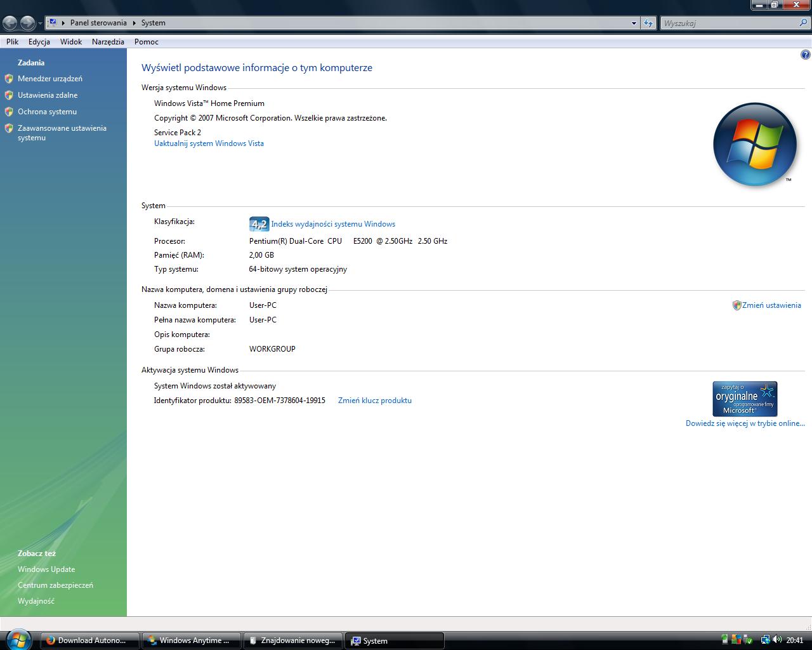Click the green bar-meter tray icon
The height and width of the screenshot is (650, 812).
(x=724, y=640)
